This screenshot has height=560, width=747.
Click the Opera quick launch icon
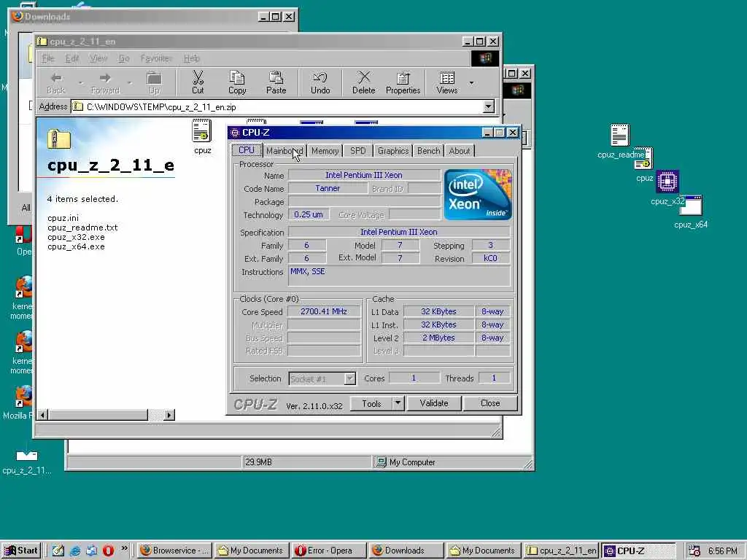108,551
